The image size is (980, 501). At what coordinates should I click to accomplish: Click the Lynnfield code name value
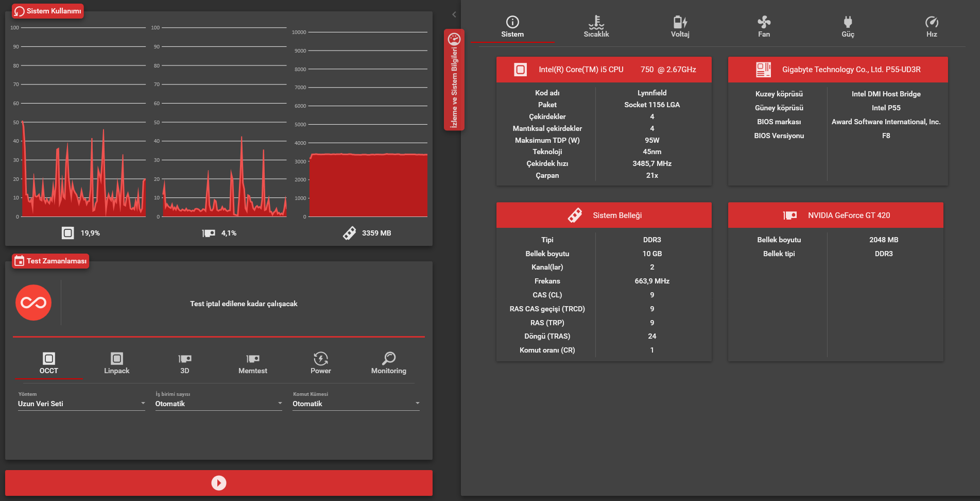[652, 93]
